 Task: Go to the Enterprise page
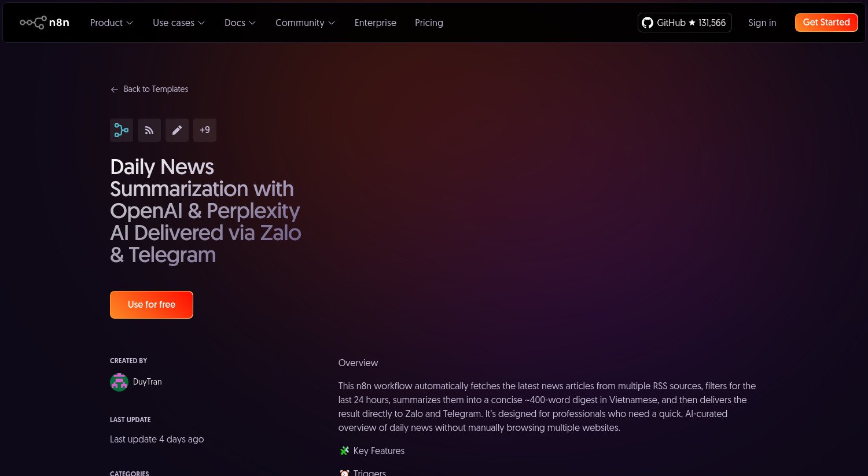tap(376, 23)
